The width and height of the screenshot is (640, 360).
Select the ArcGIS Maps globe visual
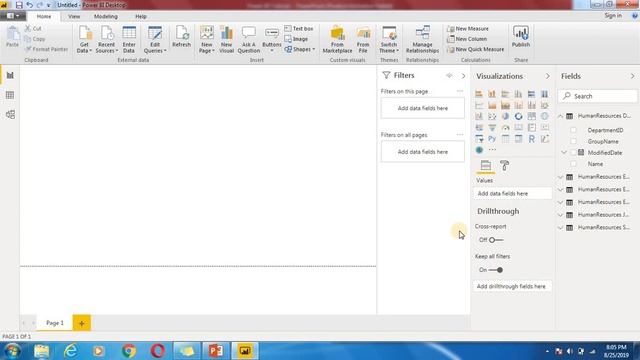479,150
